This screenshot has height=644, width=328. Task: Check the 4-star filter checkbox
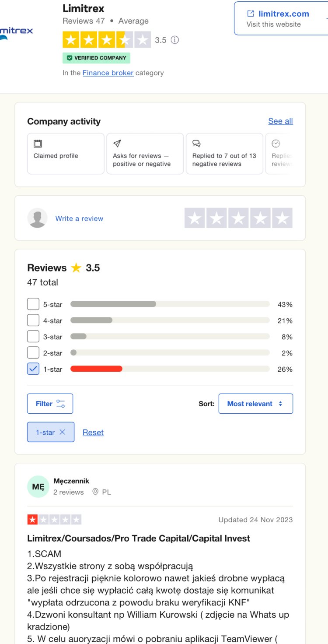pyautogui.click(x=33, y=320)
